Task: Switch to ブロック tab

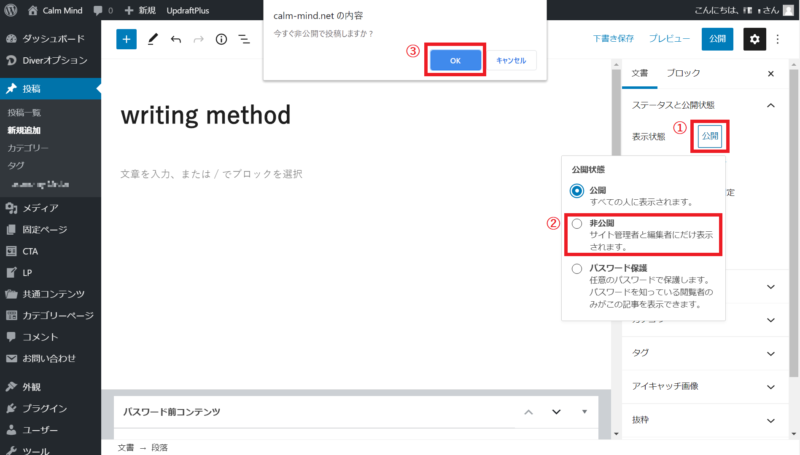Action: tap(683, 73)
